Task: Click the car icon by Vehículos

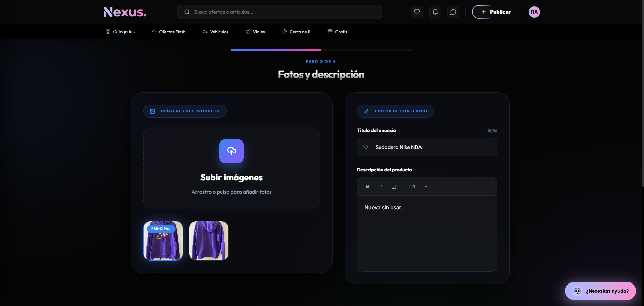Action: (205, 32)
